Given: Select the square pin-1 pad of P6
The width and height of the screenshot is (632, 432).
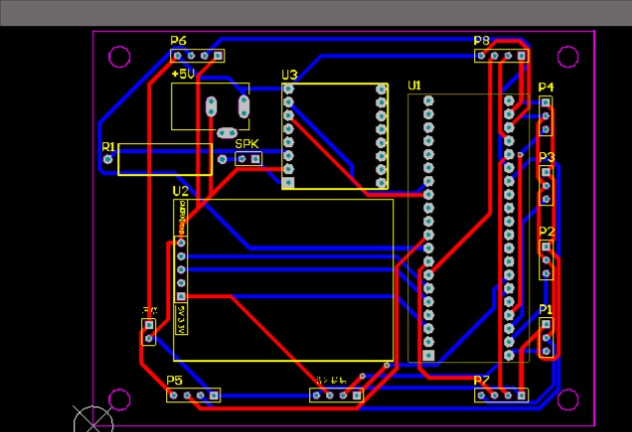Looking at the screenshot, I should pyautogui.click(x=218, y=56).
